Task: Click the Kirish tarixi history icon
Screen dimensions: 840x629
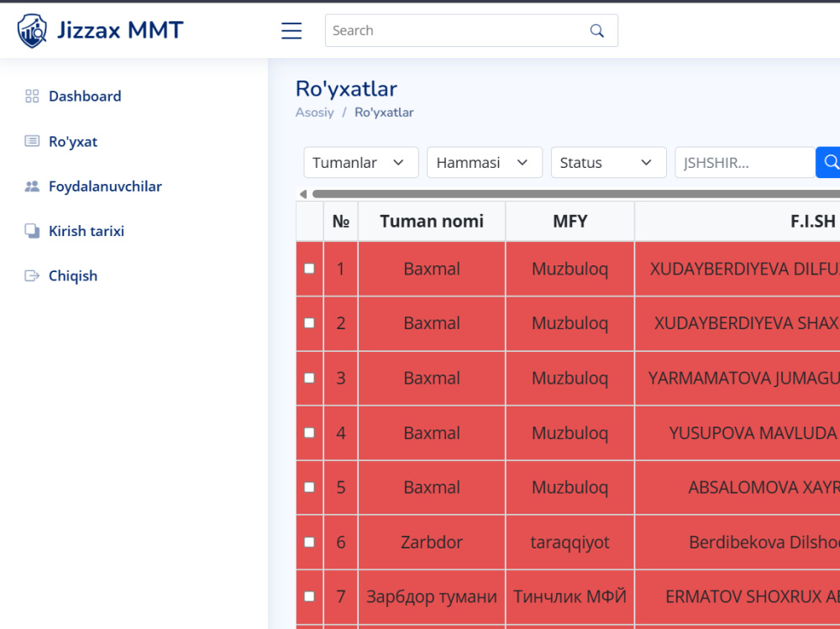Action: [x=32, y=231]
